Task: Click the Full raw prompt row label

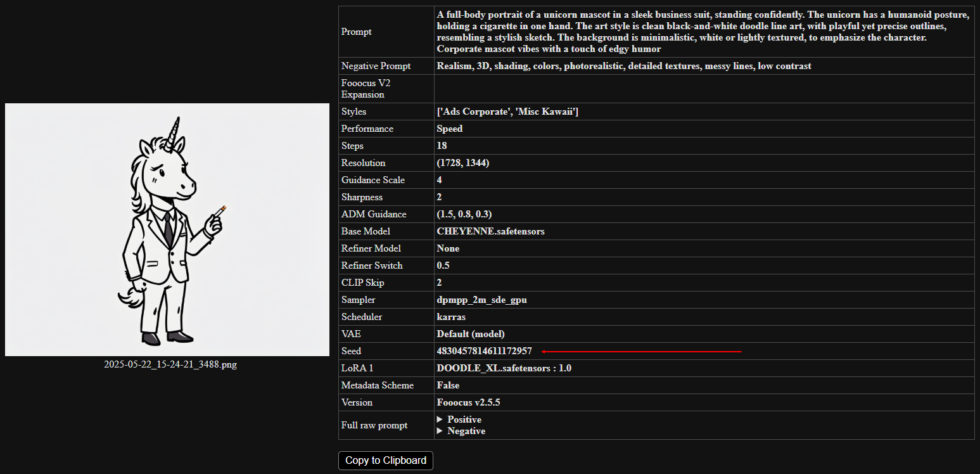Action: pyautogui.click(x=374, y=425)
